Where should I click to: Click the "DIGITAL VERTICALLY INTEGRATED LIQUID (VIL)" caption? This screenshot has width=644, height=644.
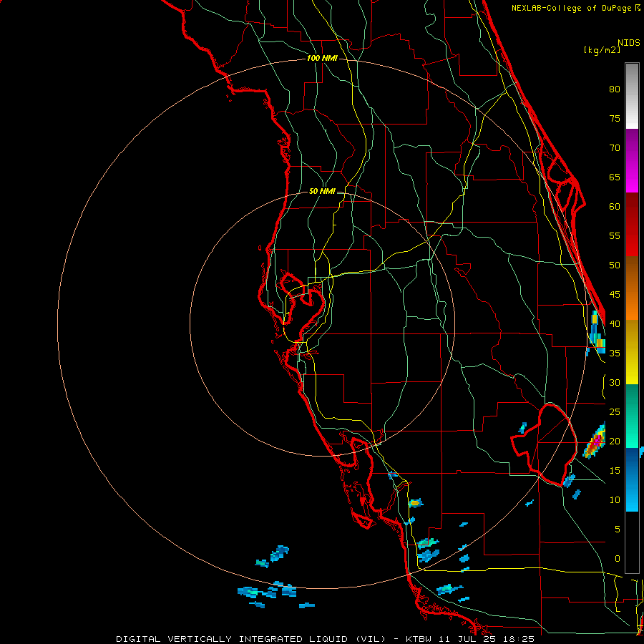pos(250,639)
